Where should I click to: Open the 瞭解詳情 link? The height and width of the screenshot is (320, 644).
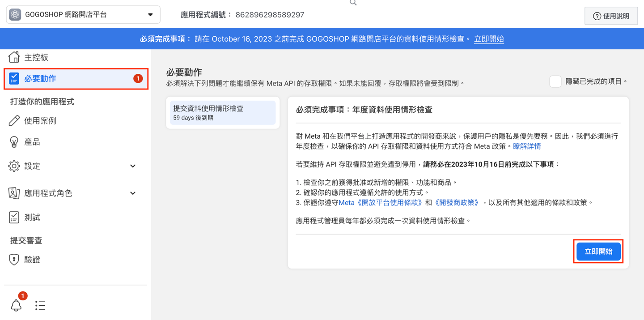(527, 146)
